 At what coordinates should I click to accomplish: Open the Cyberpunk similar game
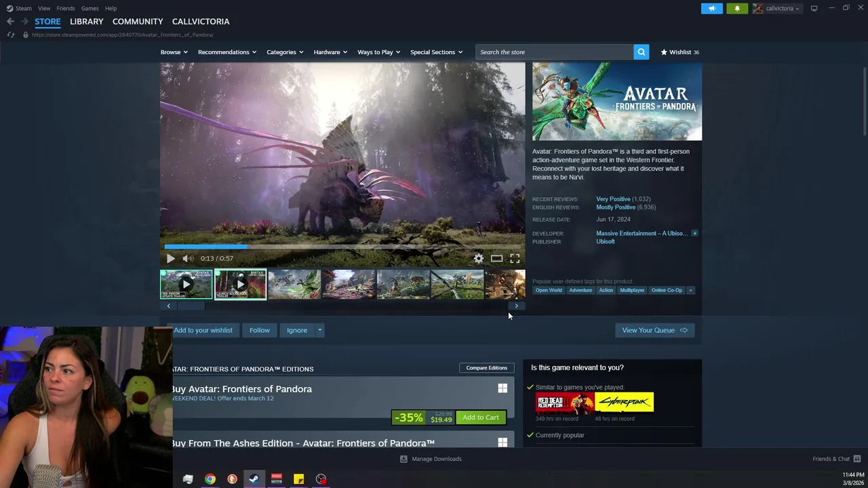pyautogui.click(x=624, y=403)
